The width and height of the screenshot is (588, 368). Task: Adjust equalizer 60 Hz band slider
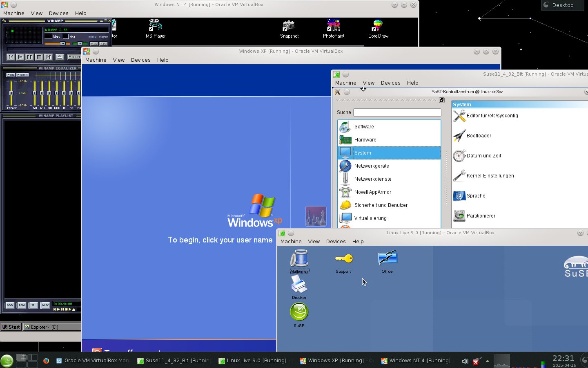coord(34,93)
